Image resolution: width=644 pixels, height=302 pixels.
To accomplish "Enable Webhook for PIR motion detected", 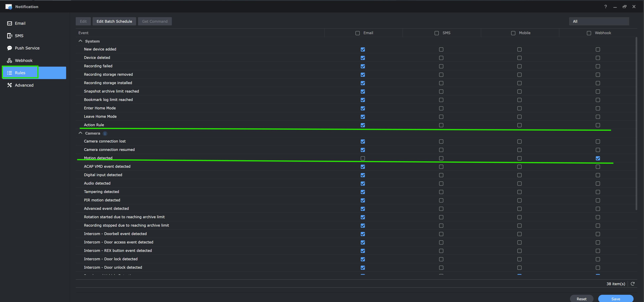I will [x=598, y=200].
